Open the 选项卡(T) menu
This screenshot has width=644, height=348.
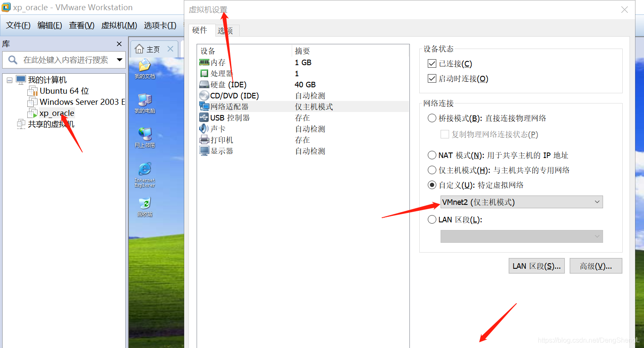tap(160, 26)
